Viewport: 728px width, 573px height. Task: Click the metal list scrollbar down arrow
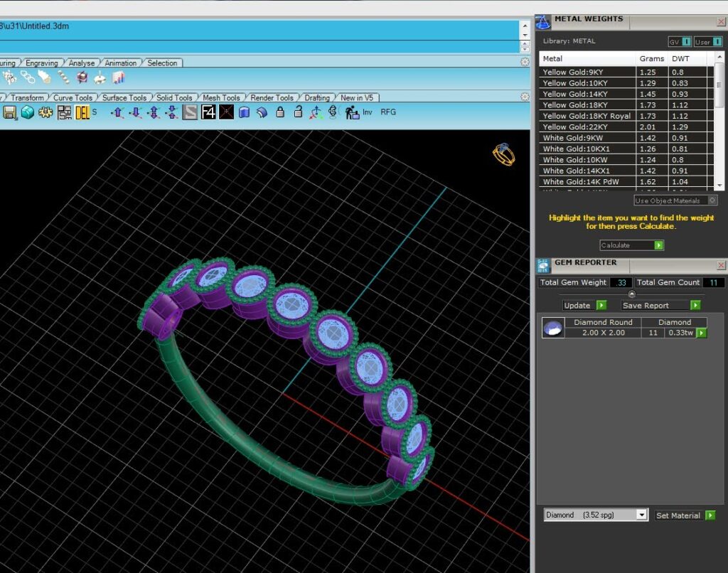[x=719, y=186]
